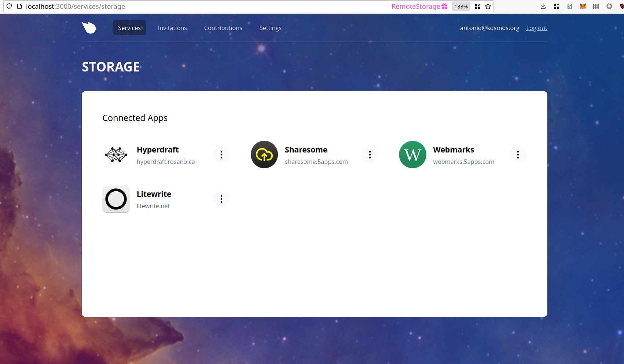Click the Kosmos bird logo
The height and width of the screenshot is (364, 624).
[89, 27]
